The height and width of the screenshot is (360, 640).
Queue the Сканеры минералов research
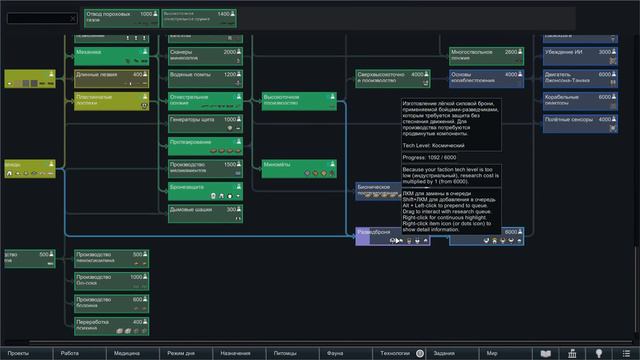(x=205, y=56)
